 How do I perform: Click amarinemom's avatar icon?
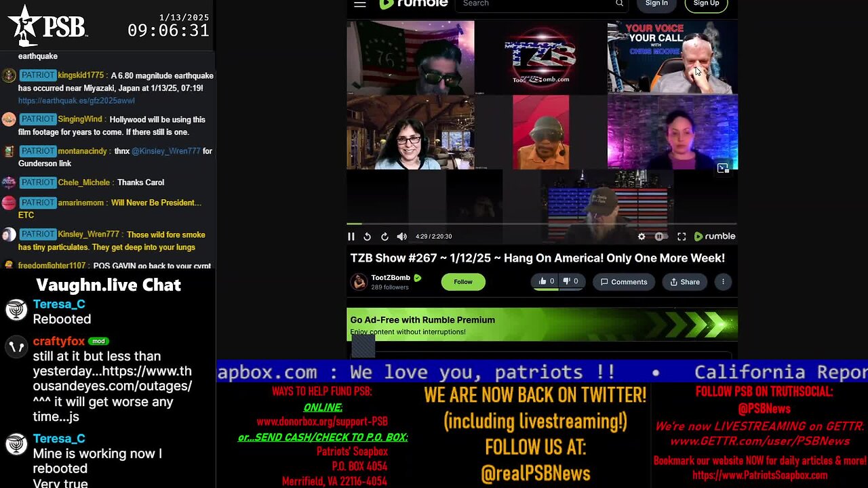pyautogui.click(x=9, y=203)
